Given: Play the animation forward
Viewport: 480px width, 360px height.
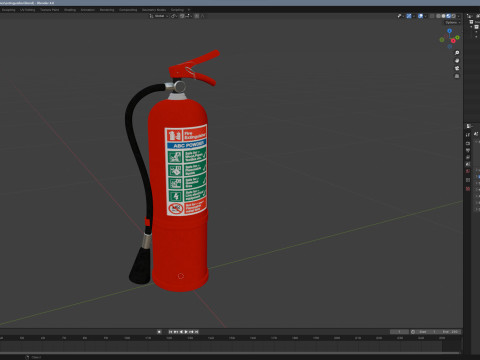Looking at the screenshot, I should point(186,332).
